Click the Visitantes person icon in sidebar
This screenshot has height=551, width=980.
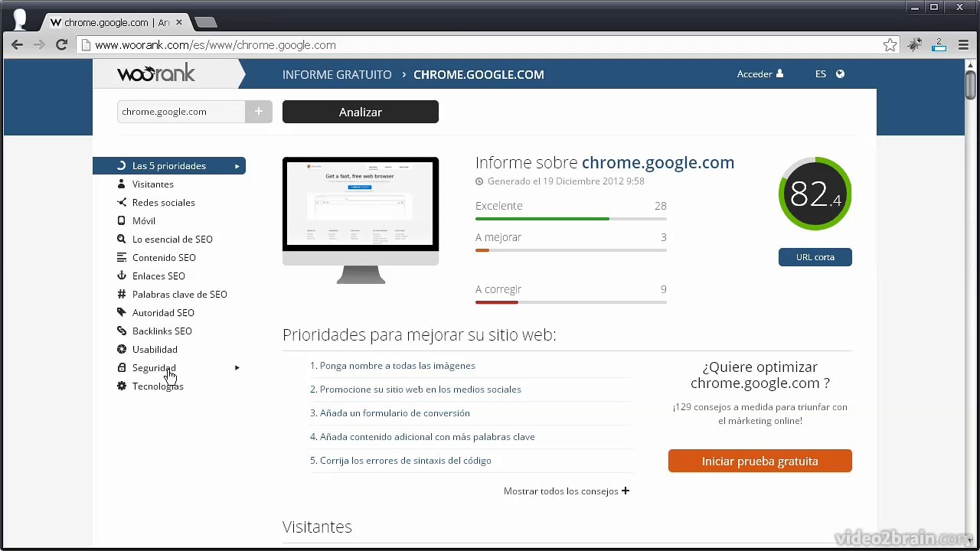(121, 184)
